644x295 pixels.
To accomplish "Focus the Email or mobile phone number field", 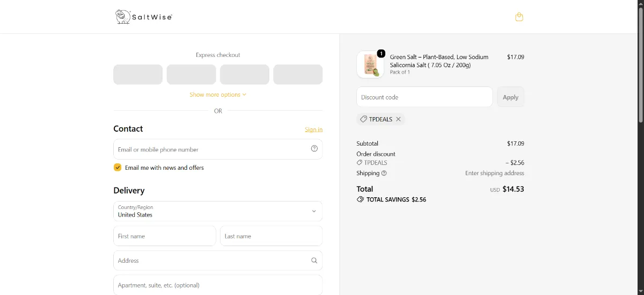I will pos(218,149).
